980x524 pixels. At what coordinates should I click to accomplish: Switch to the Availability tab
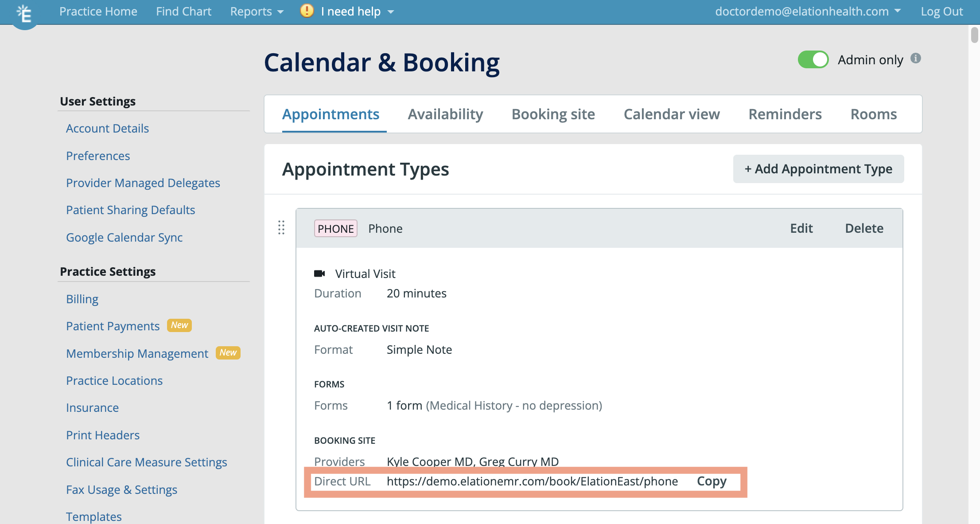coord(445,114)
